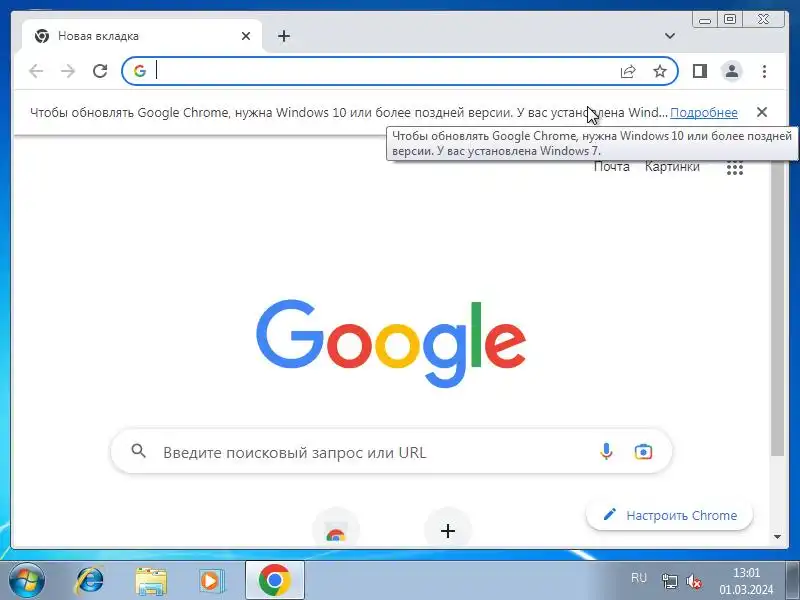Expand the tab search chevron
This screenshot has width=800, height=600.
[670, 36]
